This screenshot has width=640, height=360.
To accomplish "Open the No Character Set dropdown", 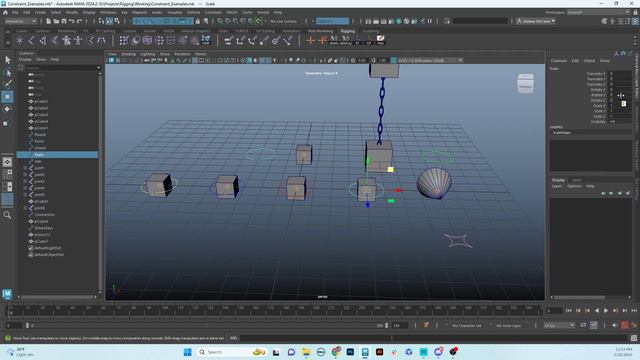I will pos(467,325).
